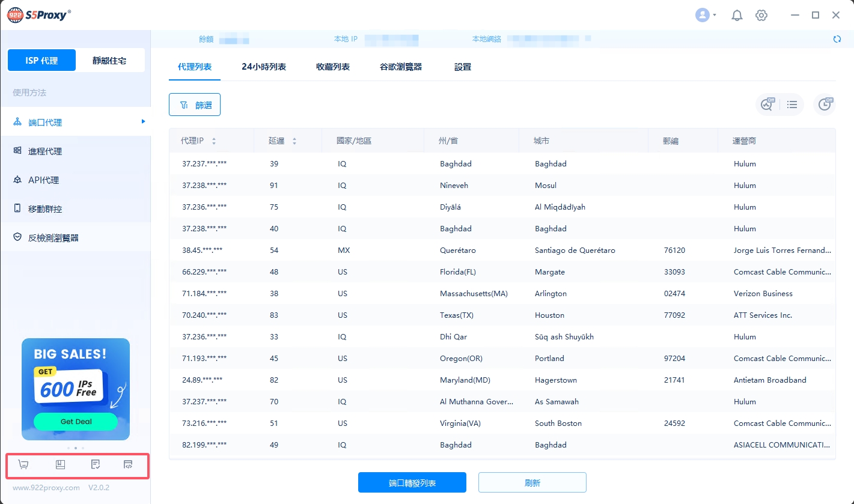This screenshot has width=854, height=504.
Task: Click the 端口轉發列表 button
Action: pyautogui.click(x=412, y=483)
